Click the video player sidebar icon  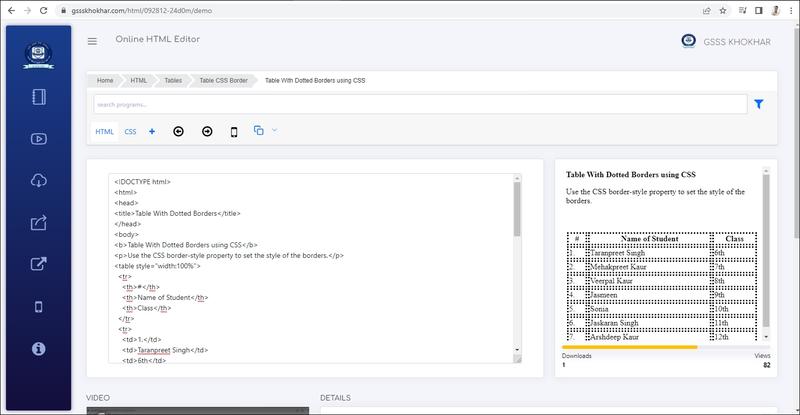[39, 139]
